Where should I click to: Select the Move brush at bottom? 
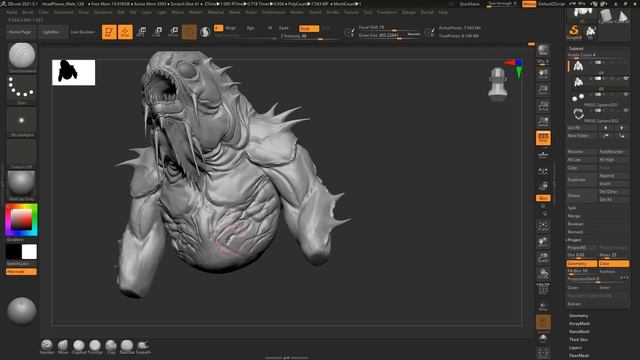[x=63, y=347]
